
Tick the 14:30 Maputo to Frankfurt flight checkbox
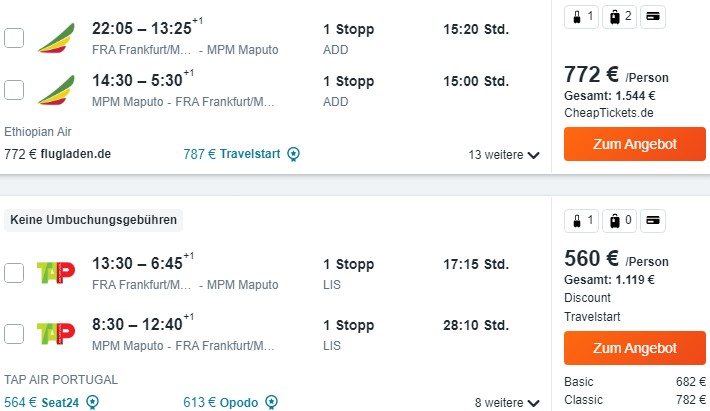[x=14, y=90]
